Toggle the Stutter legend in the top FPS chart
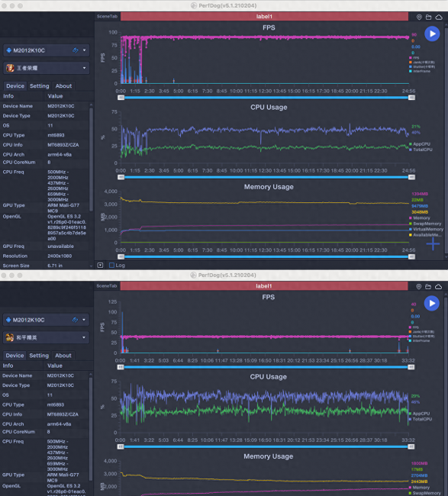 point(422,66)
